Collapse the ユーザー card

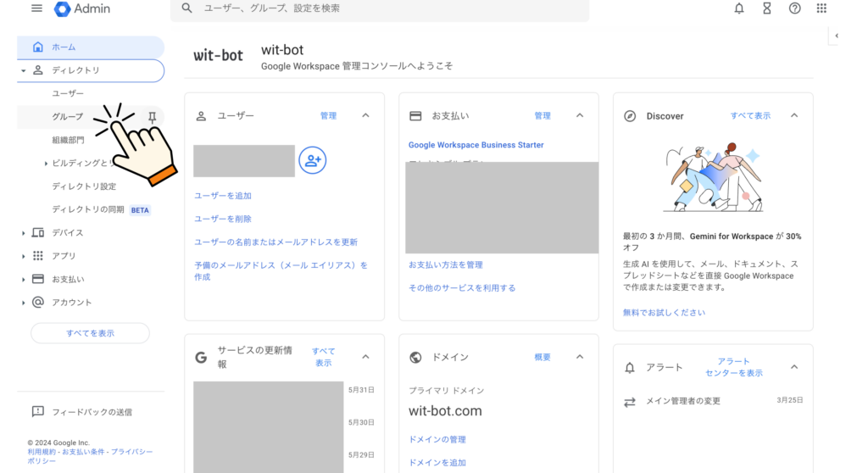coord(365,115)
